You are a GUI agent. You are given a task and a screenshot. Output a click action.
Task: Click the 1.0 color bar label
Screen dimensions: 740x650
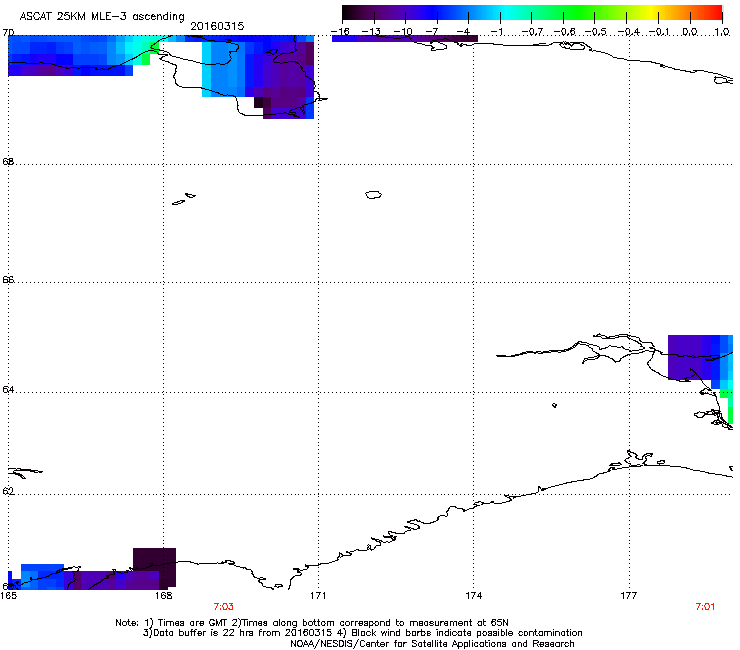click(x=722, y=32)
